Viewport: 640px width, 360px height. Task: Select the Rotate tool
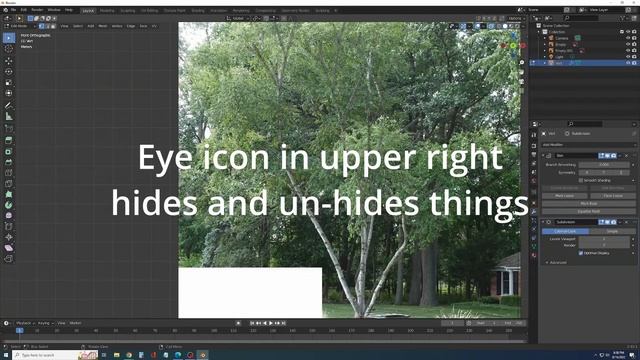(9, 72)
